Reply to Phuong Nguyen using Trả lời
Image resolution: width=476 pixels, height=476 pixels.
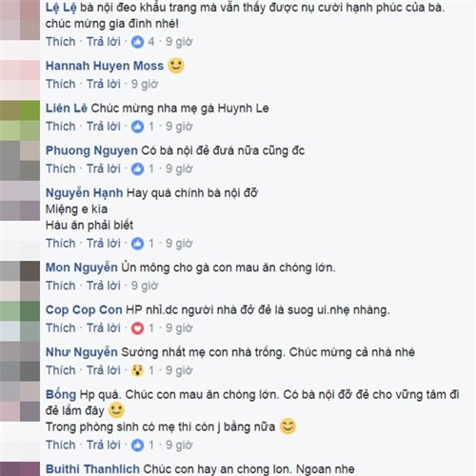click(104, 169)
